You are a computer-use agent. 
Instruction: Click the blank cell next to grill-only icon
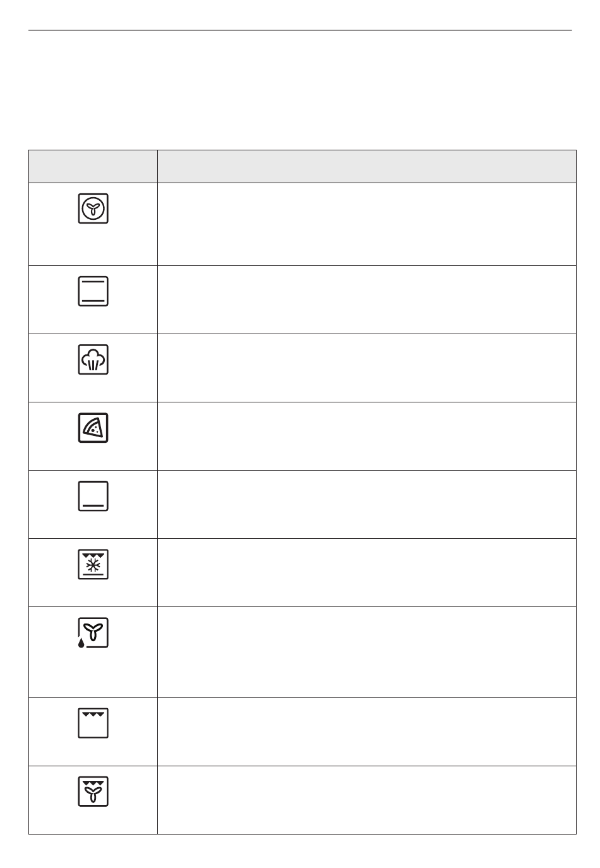pos(367,732)
